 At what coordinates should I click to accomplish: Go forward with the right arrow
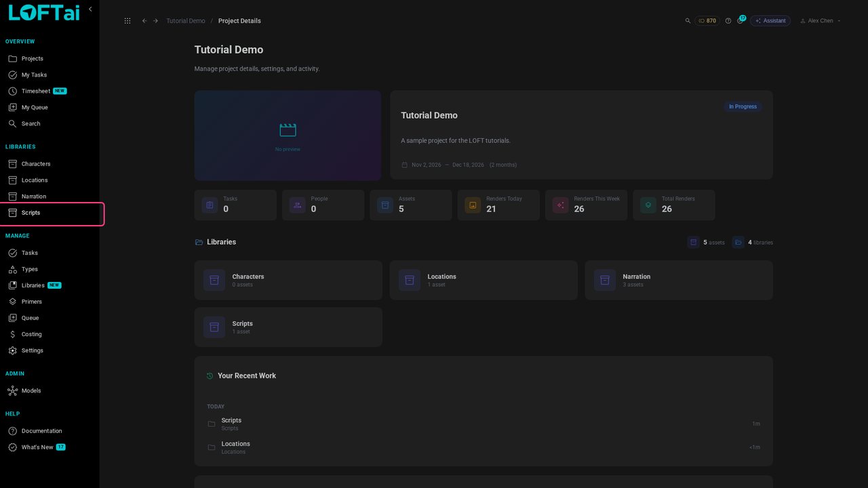155,21
